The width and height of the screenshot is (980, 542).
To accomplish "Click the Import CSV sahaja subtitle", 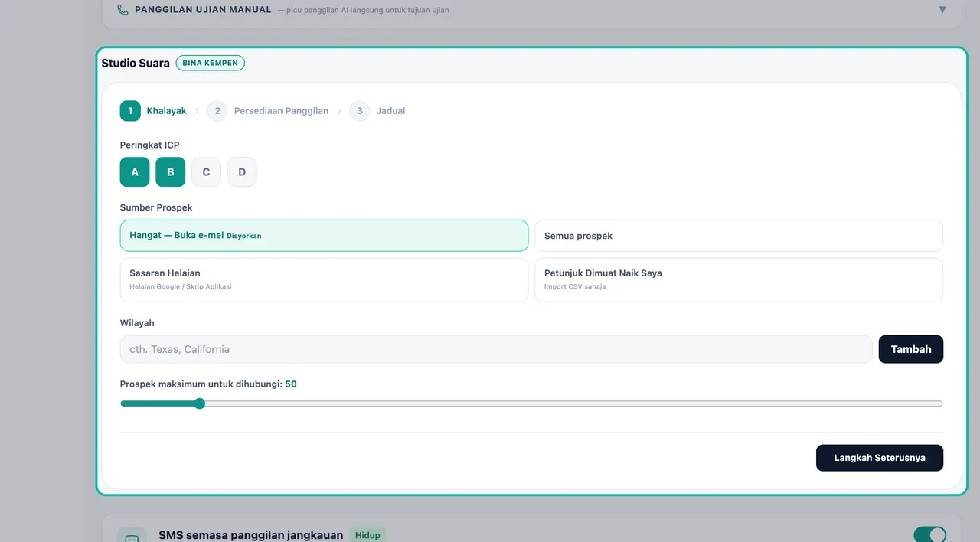I will coord(575,287).
